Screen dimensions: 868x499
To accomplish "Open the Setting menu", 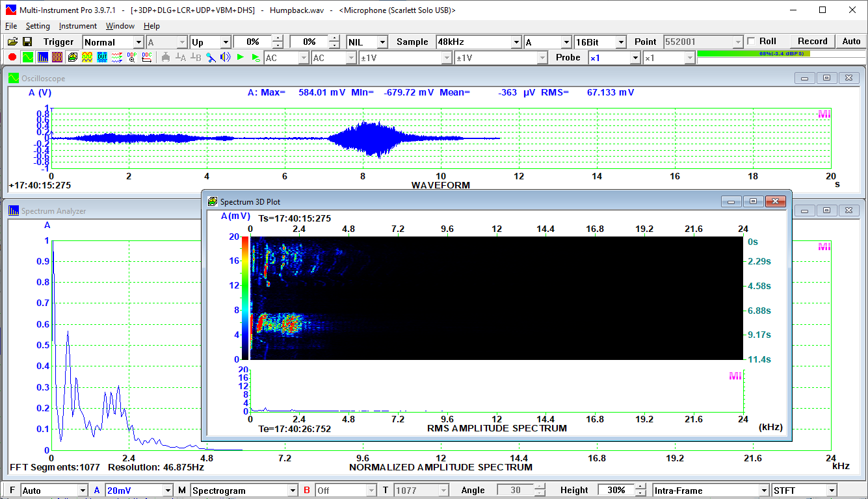I will [38, 26].
